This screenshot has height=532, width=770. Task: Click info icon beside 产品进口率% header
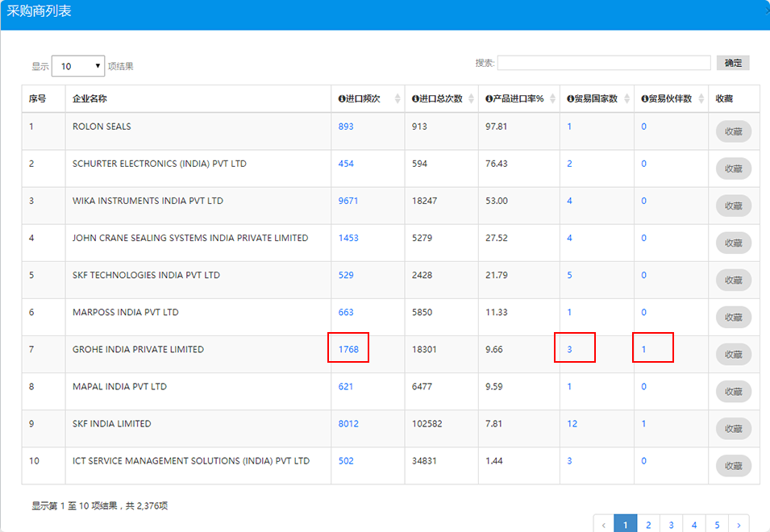click(x=489, y=98)
